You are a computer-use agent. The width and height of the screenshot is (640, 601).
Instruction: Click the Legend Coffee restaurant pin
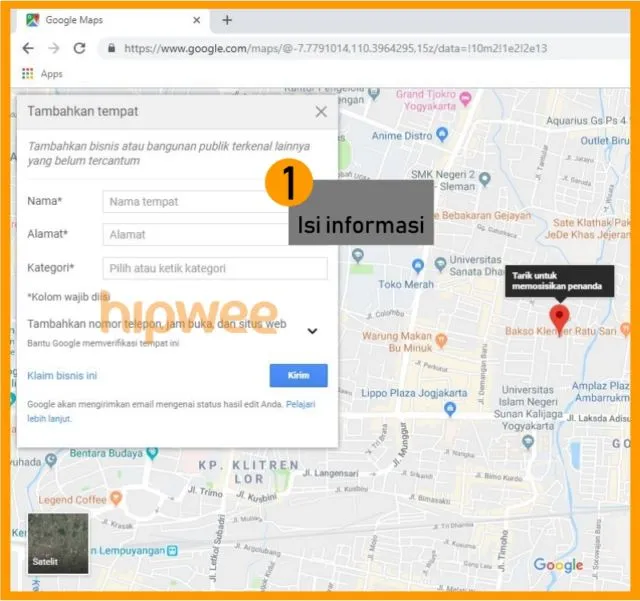[116, 498]
